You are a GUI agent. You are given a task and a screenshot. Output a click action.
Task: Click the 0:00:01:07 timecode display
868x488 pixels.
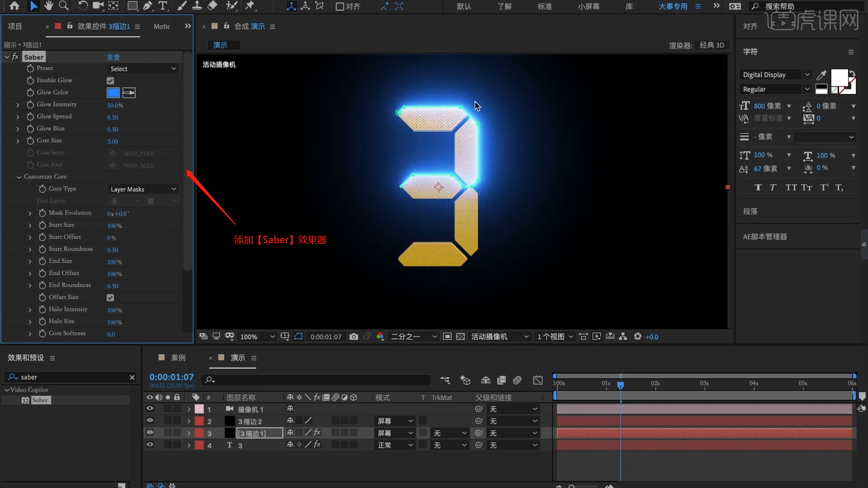coord(171,377)
